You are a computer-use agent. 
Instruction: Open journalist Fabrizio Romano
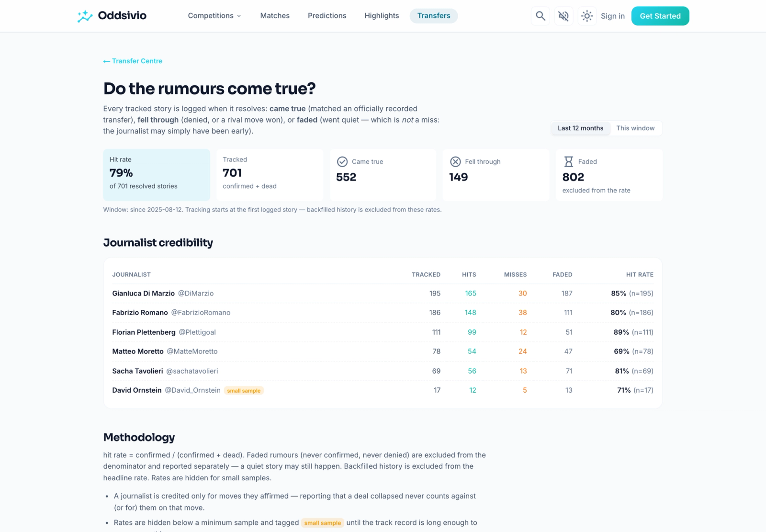[x=140, y=313]
